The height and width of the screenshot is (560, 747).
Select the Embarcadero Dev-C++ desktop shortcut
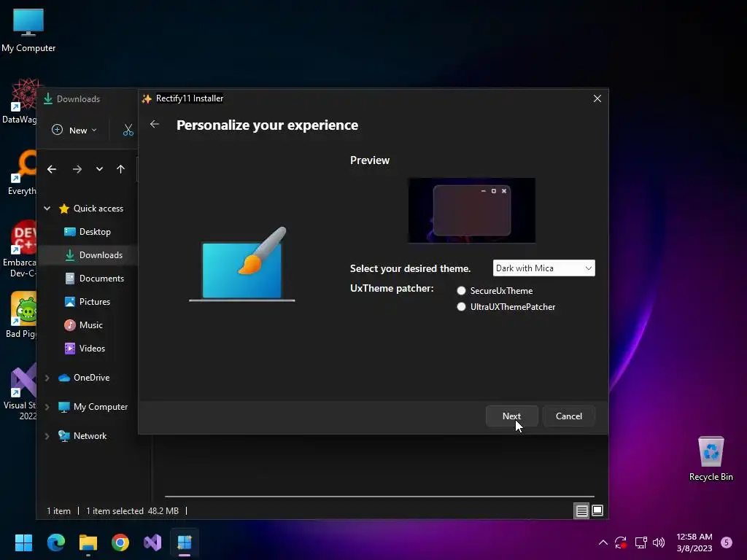(20, 249)
